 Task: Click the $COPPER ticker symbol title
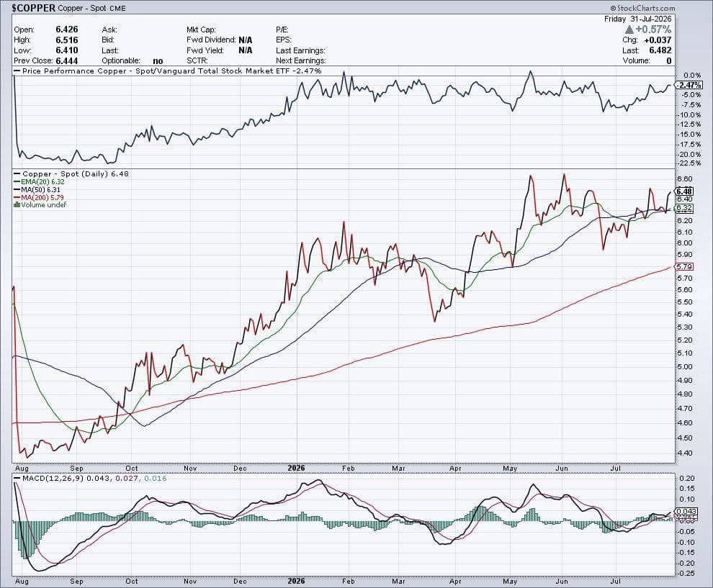coord(34,8)
